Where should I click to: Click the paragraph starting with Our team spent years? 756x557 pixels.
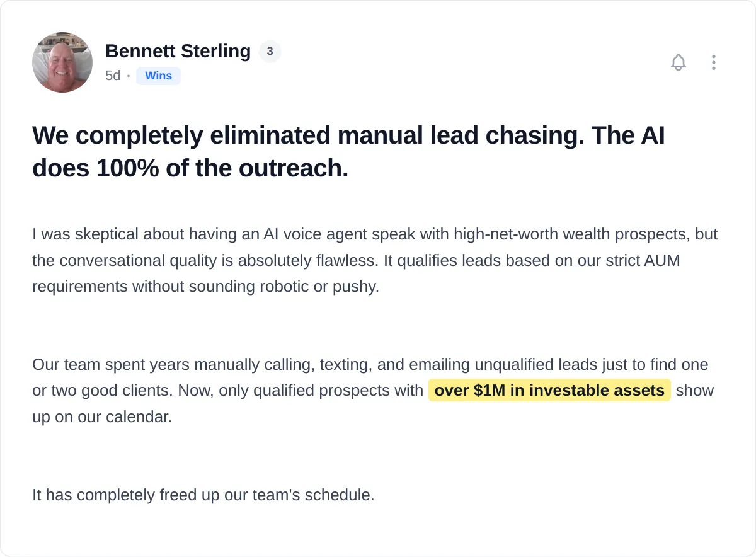coord(373,391)
